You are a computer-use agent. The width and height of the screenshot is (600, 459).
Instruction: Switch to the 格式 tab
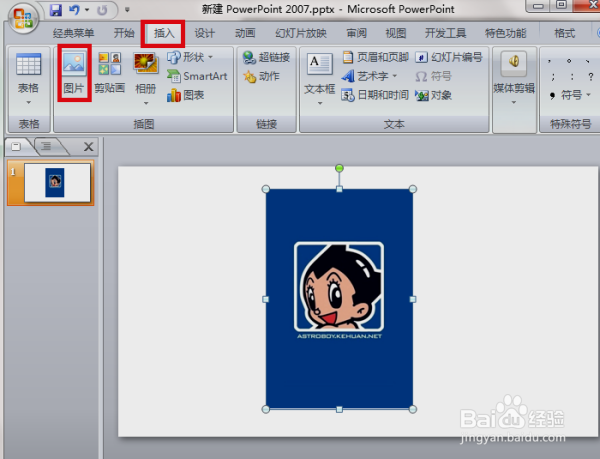(x=564, y=33)
